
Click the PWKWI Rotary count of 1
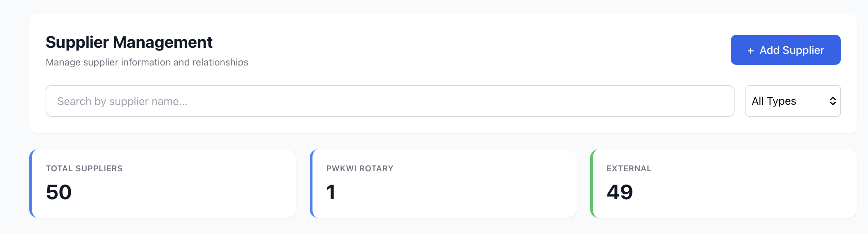coord(331,192)
